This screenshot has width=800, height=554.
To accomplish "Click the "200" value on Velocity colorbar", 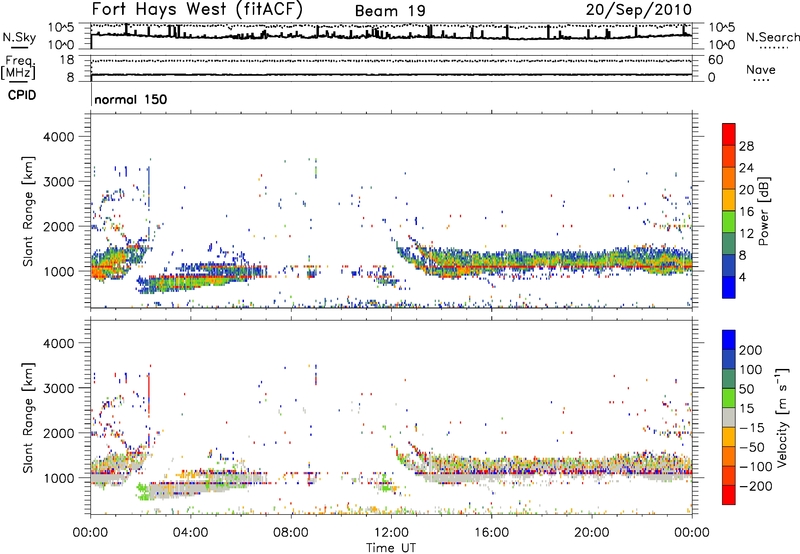I will pos(751,350).
